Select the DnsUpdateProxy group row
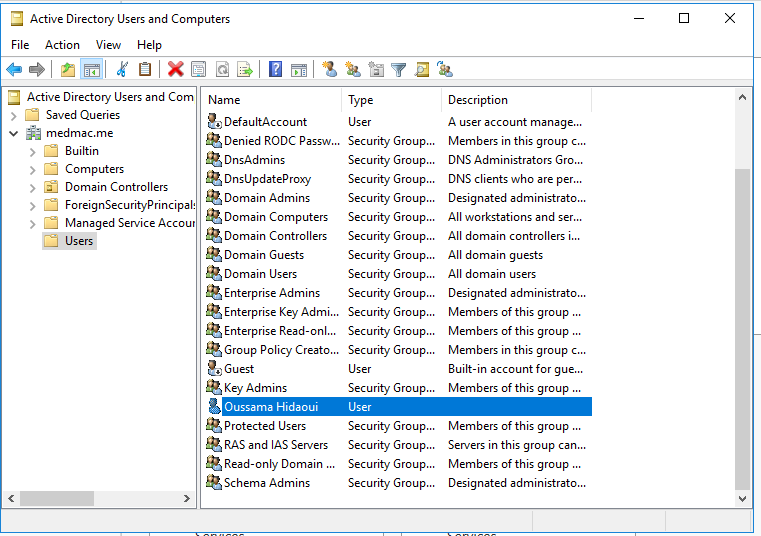 (397, 179)
